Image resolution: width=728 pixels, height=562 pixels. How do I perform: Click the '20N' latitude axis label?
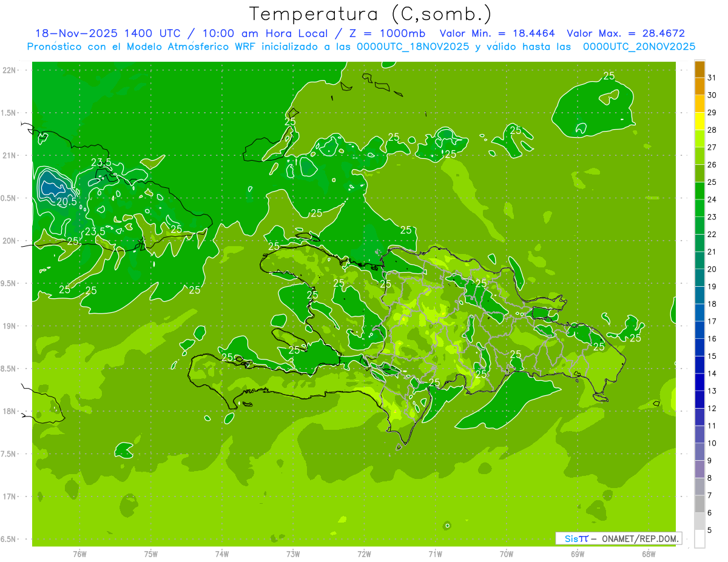pos(8,241)
